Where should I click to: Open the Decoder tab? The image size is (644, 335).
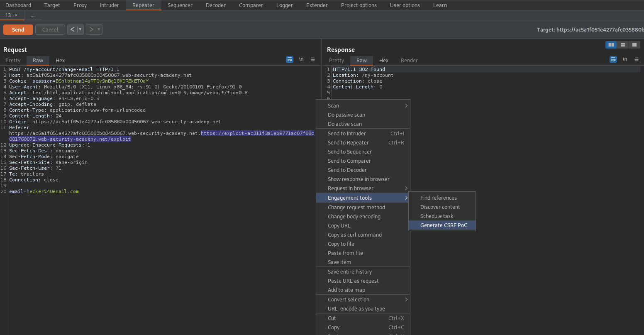(216, 5)
